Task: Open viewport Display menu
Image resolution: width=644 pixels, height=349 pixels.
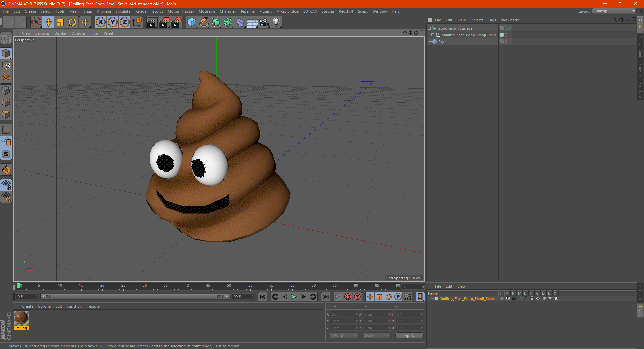Action: [60, 33]
